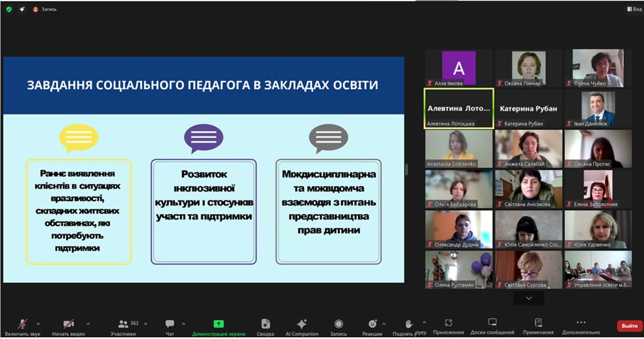
Task: Click the red Выйти leave button
Action: click(629, 326)
